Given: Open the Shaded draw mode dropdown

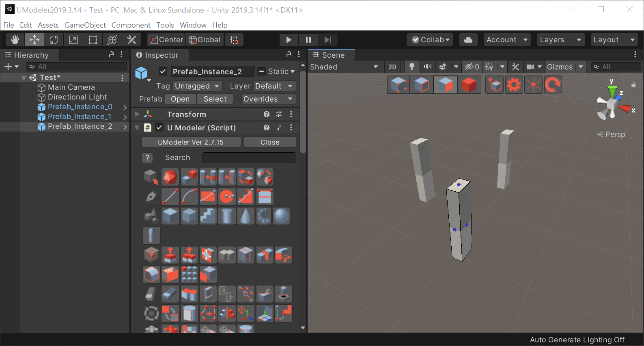Looking at the screenshot, I should point(344,67).
